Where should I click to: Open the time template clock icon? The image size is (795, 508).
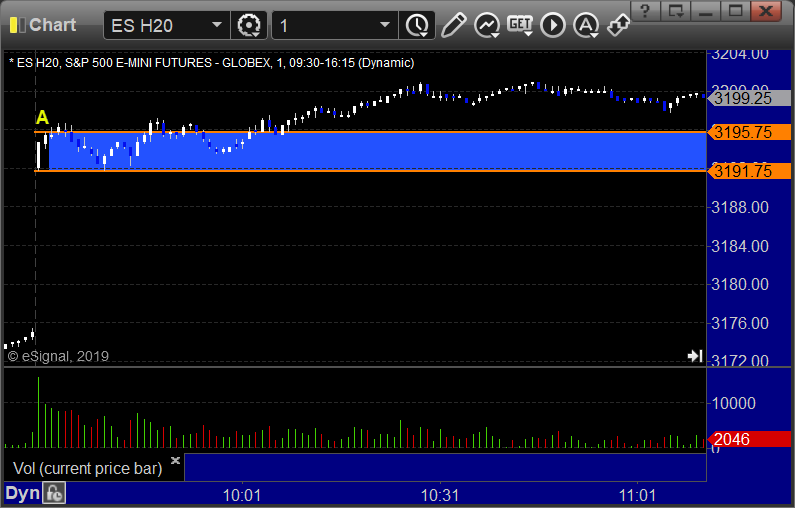(417, 25)
